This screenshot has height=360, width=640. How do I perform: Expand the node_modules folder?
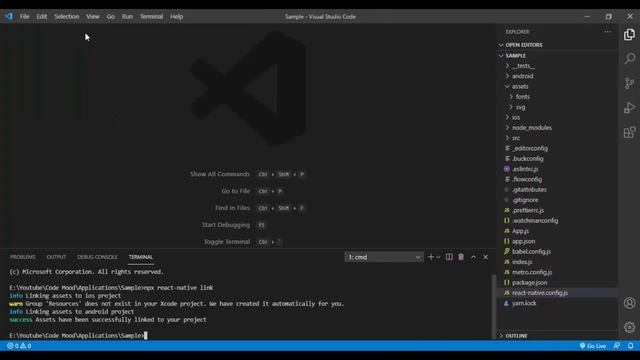point(558,128)
